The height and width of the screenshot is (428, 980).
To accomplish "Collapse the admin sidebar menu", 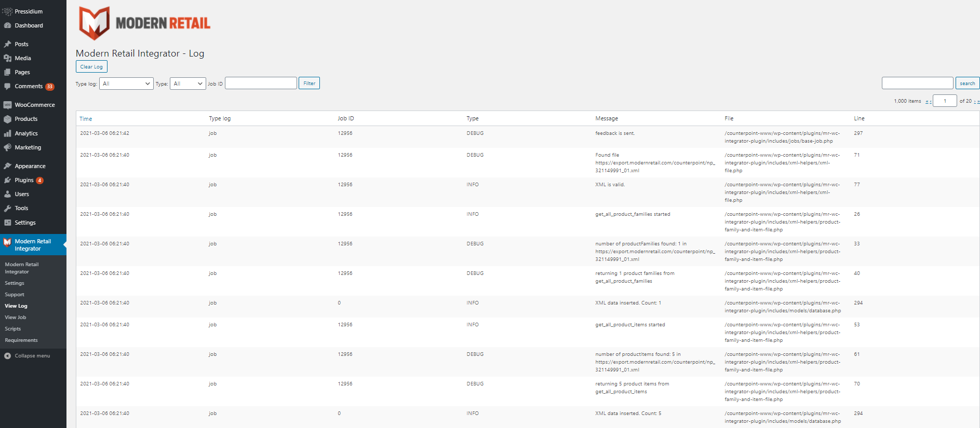I will click(27, 356).
